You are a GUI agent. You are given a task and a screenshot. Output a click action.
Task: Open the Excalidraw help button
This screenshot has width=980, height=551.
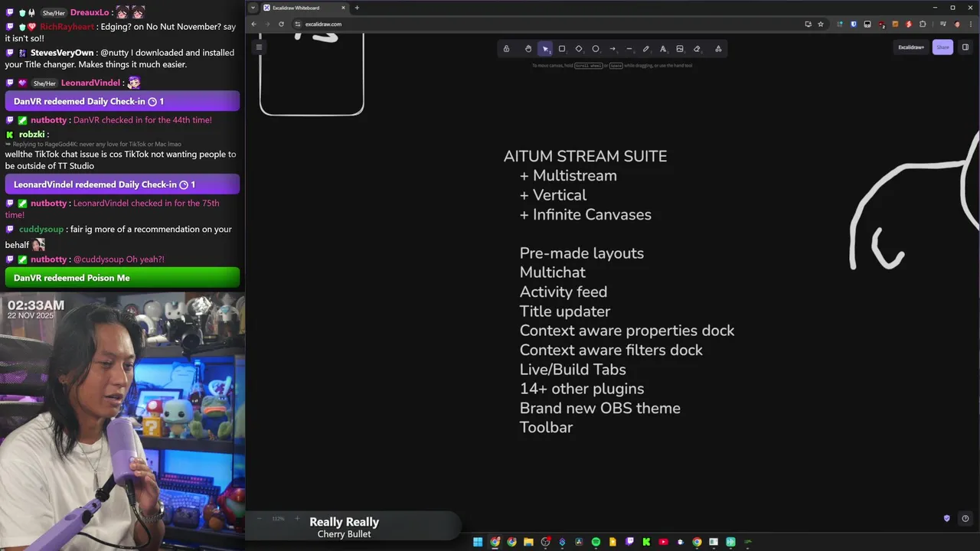(x=965, y=518)
